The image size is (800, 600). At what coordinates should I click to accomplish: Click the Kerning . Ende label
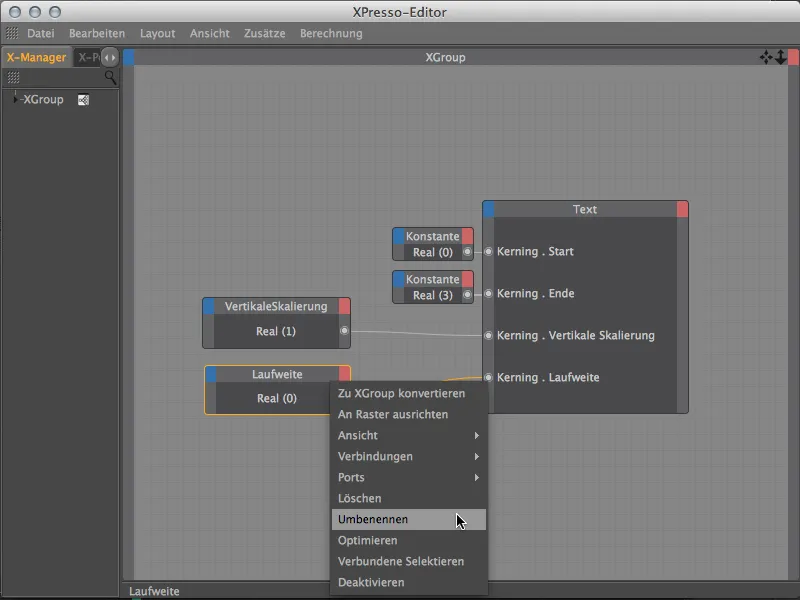click(536, 293)
